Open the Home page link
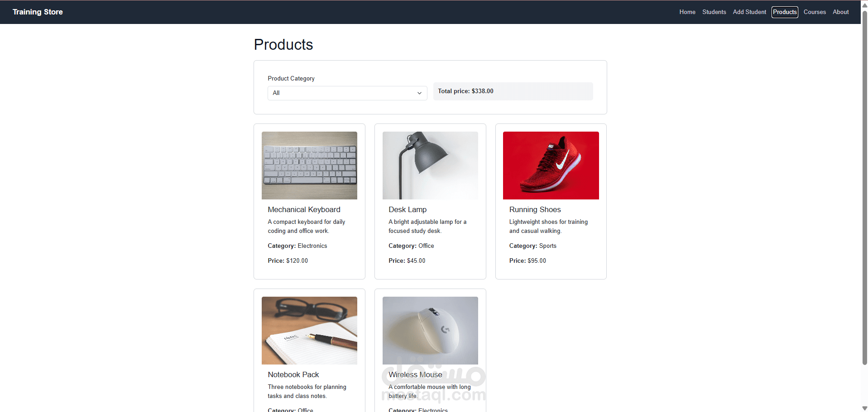This screenshot has height=412, width=868. coord(687,12)
